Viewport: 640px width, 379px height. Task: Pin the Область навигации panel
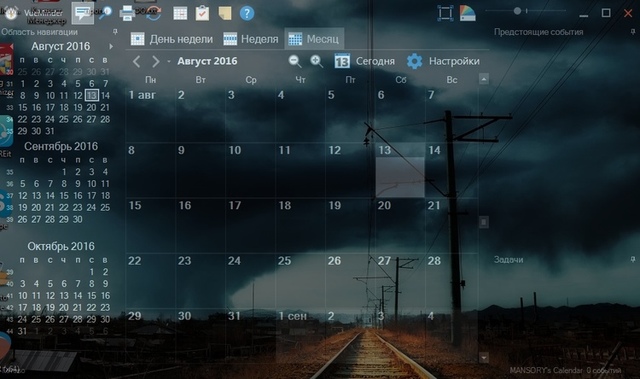click(115, 32)
